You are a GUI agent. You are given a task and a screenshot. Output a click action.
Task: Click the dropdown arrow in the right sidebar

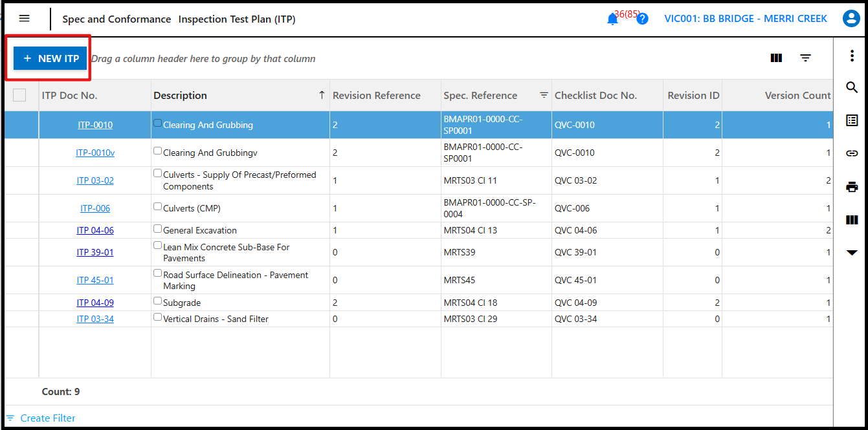coord(852,253)
